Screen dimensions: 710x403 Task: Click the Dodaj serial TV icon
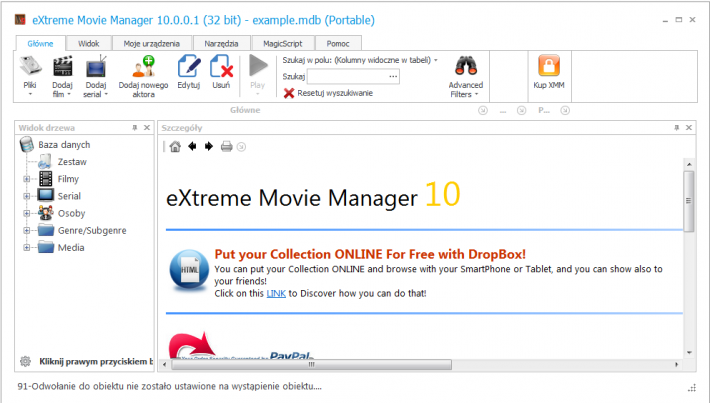(x=96, y=66)
